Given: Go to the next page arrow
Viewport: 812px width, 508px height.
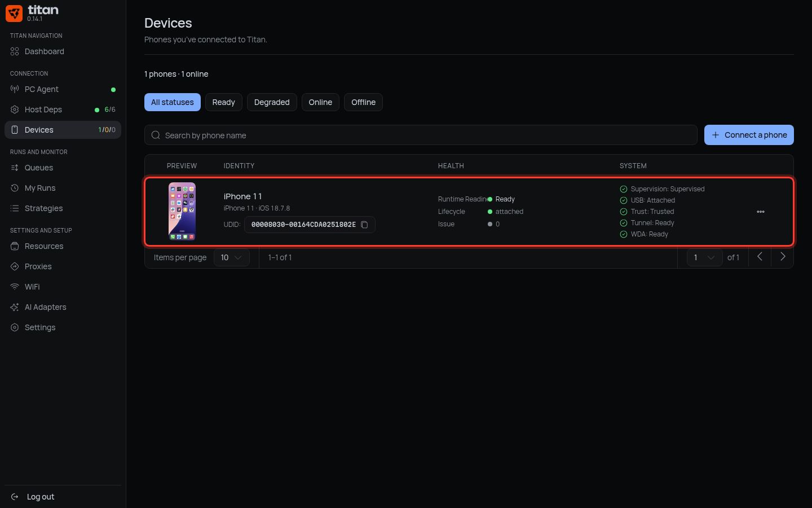Looking at the screenshot, I should click(783, 257).
